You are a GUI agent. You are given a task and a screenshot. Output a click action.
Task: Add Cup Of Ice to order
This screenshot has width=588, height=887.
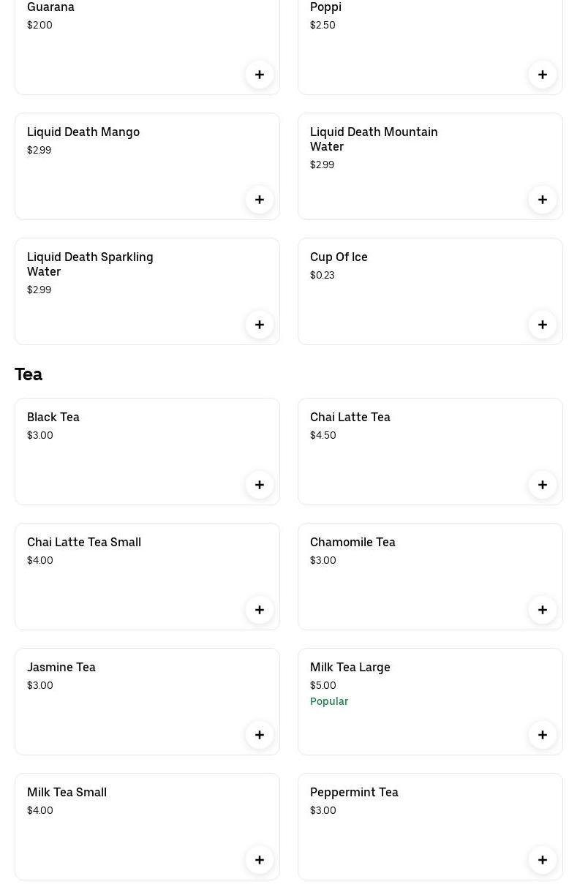click(x=543, y=325)
